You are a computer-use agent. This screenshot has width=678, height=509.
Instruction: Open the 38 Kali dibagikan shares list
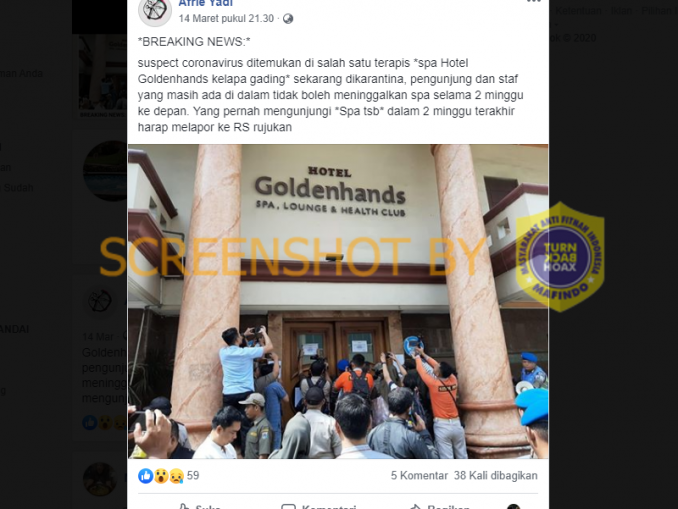[496, 476]
